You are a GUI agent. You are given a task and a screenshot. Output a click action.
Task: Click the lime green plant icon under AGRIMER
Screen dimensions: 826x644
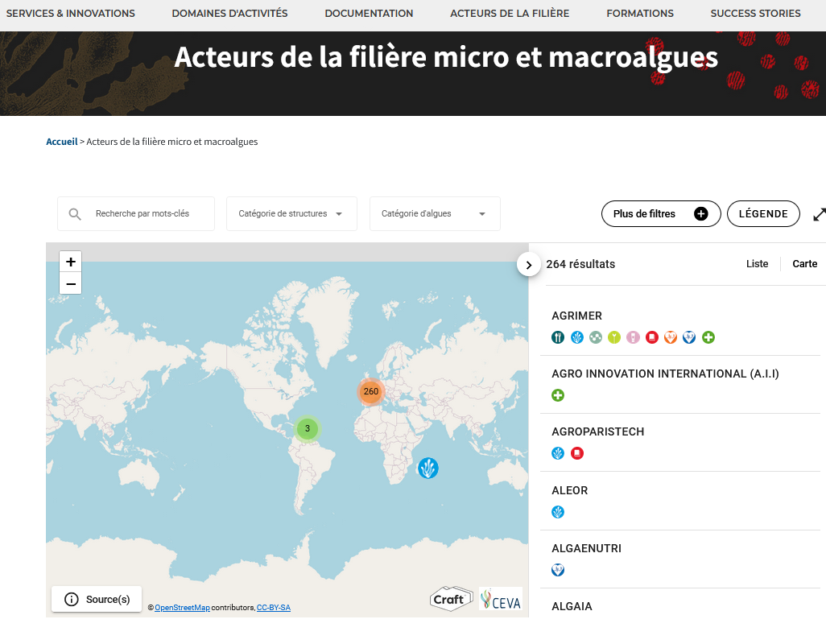(614, 337)
